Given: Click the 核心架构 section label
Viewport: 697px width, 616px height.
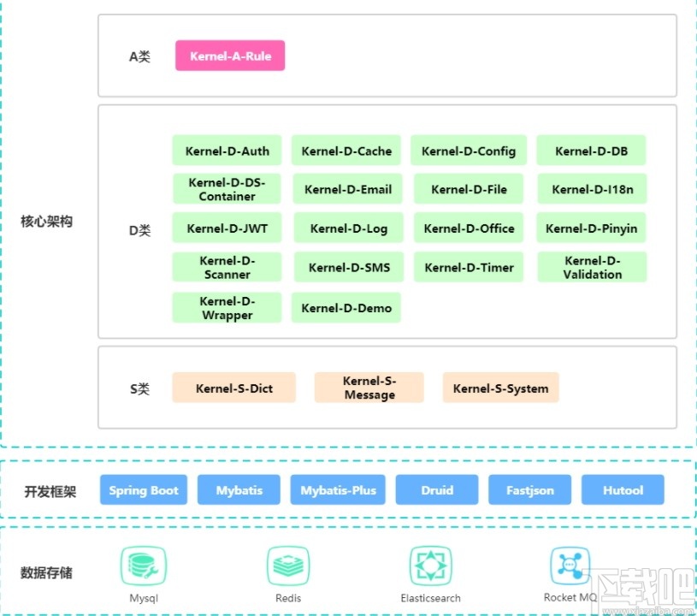Looking at the screenshot, I should (46, 221).
